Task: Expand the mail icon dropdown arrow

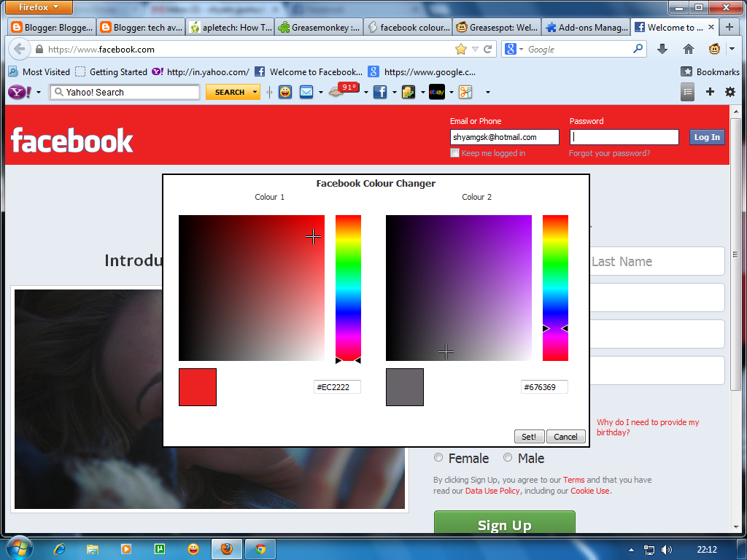Action: tap(321, 93)
